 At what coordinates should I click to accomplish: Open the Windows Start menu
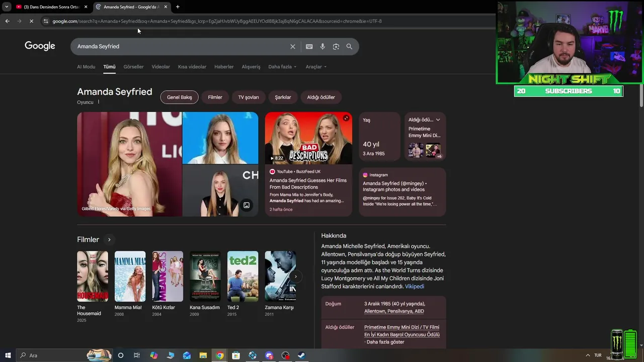click(x=8, y=355)
